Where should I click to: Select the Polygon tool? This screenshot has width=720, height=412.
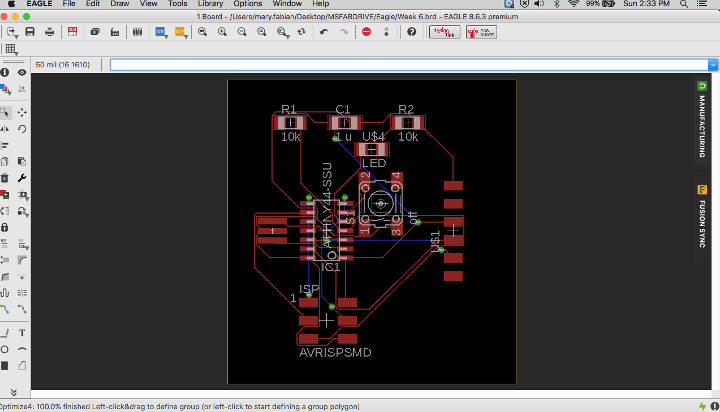(x=22, y=366)
